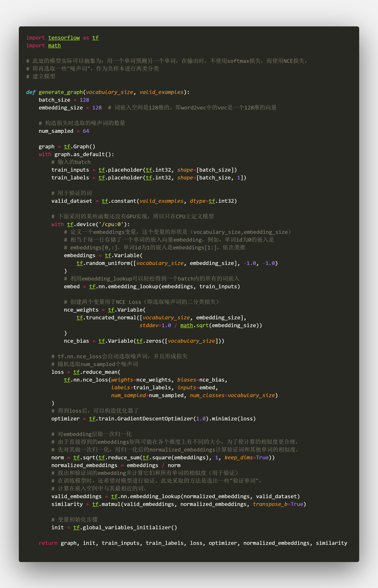378x588 pixels.
Task: Click the 'train_inputs = tf.placeholder' line
Action: point(144,170)
